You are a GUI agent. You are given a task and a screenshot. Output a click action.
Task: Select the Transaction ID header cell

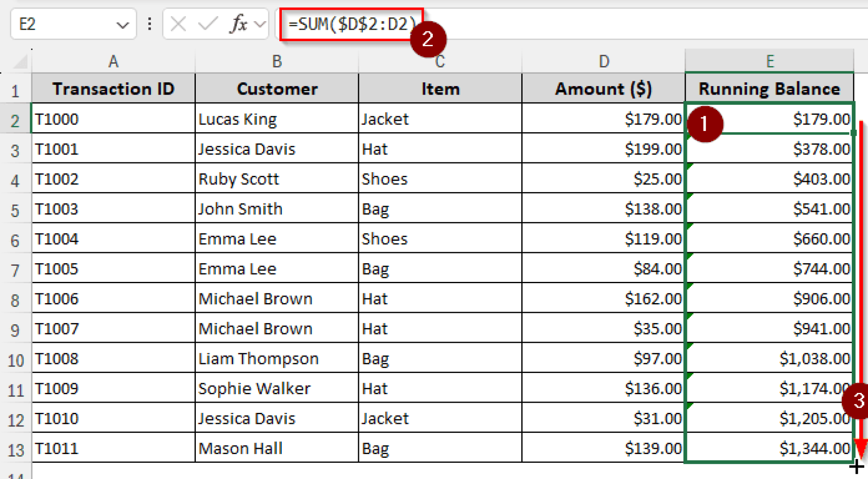[x=113, y=89]
